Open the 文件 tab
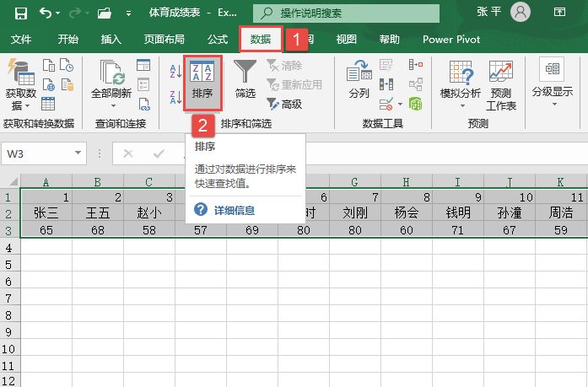The width and height of the screenshot is (588, 387). (x=21, y=39)
